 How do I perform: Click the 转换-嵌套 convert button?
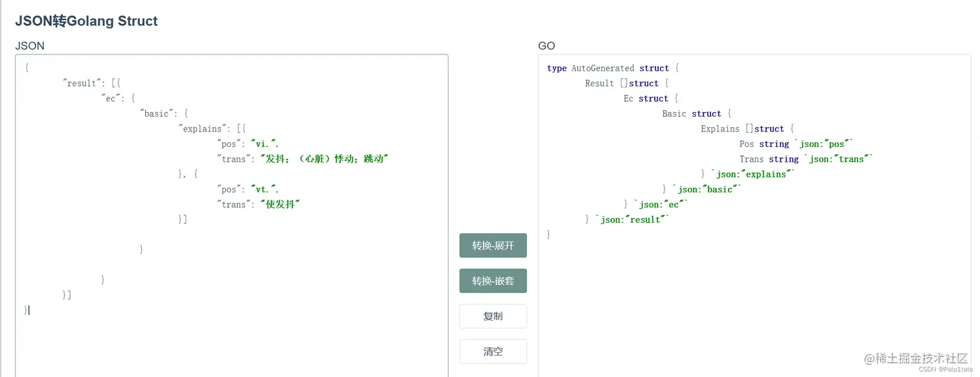click(493, 281)
